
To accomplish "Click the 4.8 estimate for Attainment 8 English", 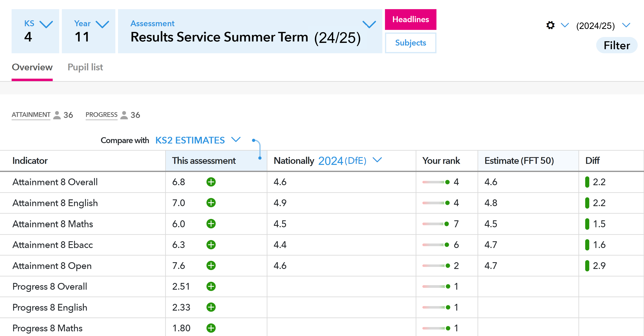I will coord(491,203).
